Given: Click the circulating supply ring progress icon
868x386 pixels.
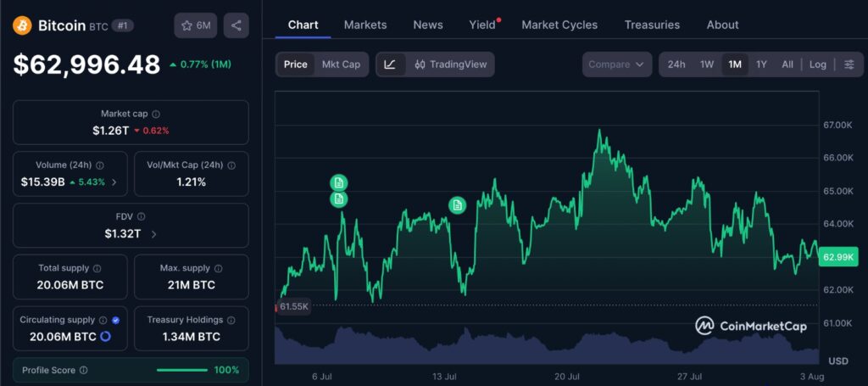Looking at the screenshot, I should tap(105, 336).
